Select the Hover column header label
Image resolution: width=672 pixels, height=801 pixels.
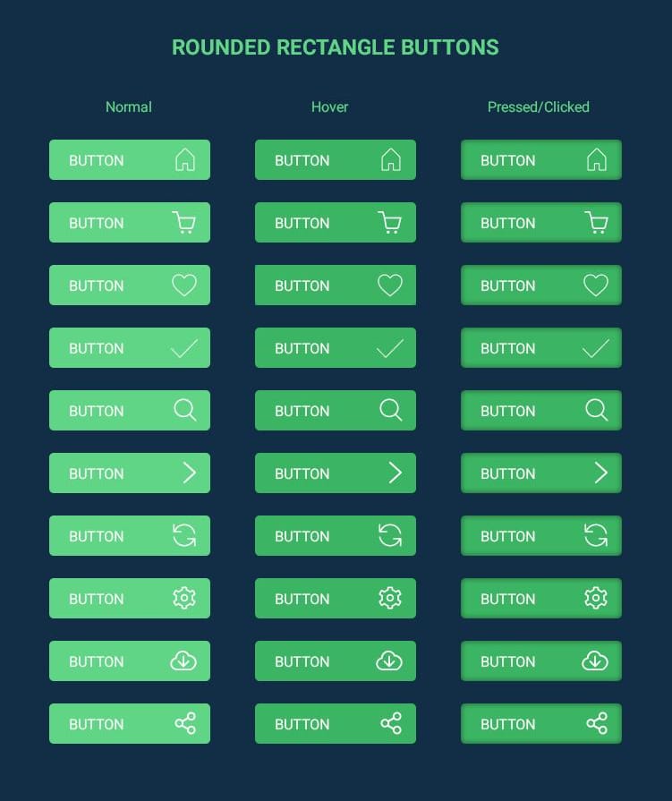click(329, 107)
